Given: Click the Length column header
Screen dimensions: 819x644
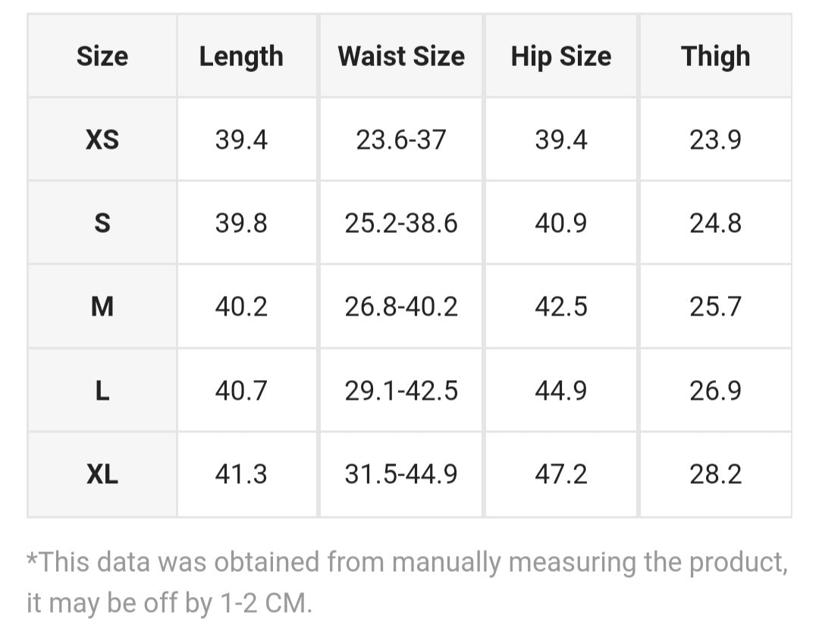Looking at the screenshot, I should click(x=241, y=57).
